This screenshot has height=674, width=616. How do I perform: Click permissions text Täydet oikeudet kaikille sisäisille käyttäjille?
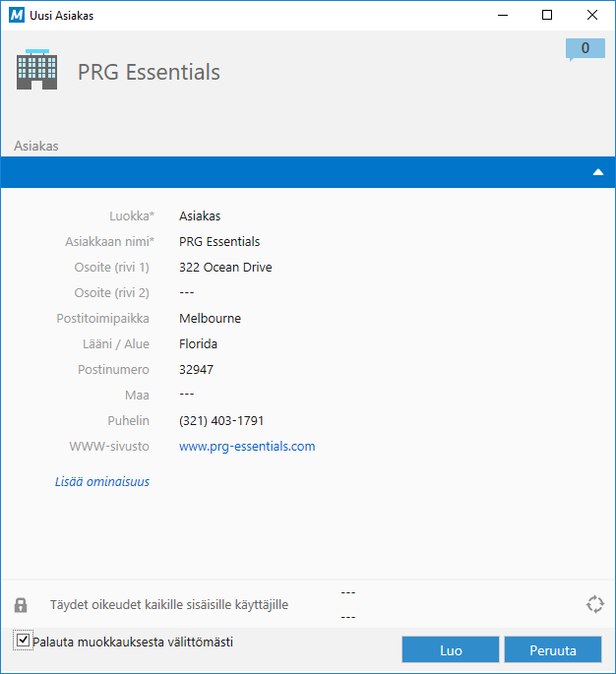pyautogui.click(x=169, y=605)
